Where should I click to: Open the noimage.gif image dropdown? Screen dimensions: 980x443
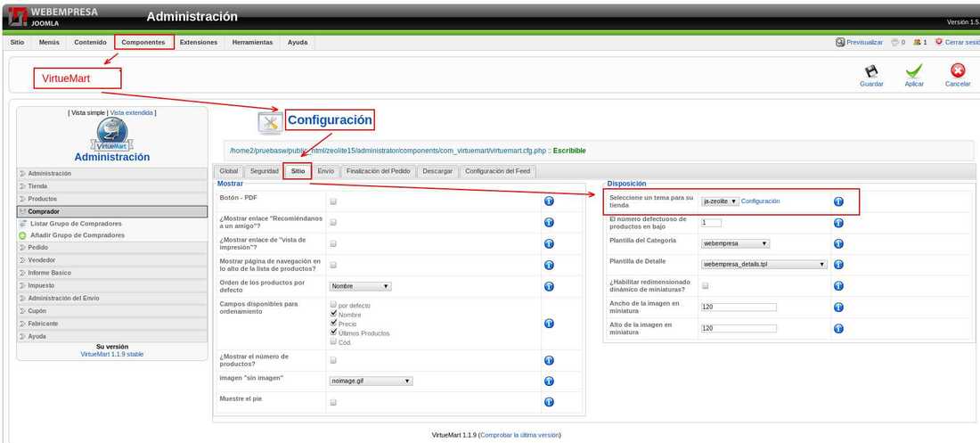tap(371, 381)
